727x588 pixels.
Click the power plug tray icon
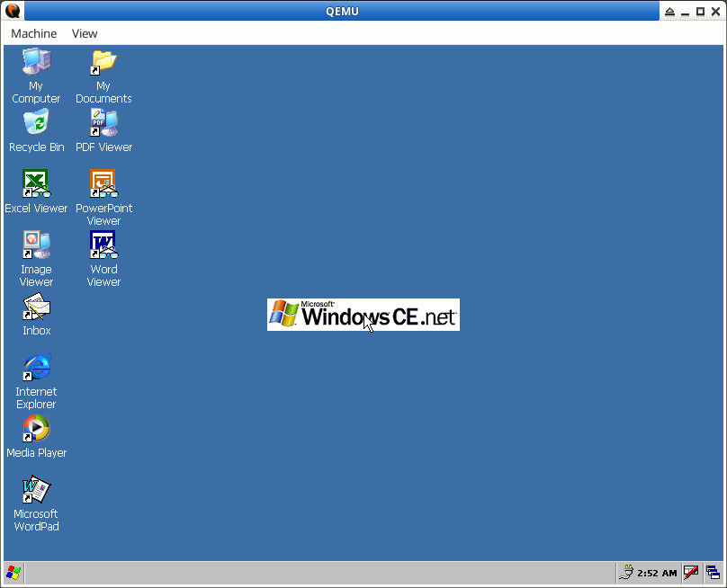pos(626,573)
